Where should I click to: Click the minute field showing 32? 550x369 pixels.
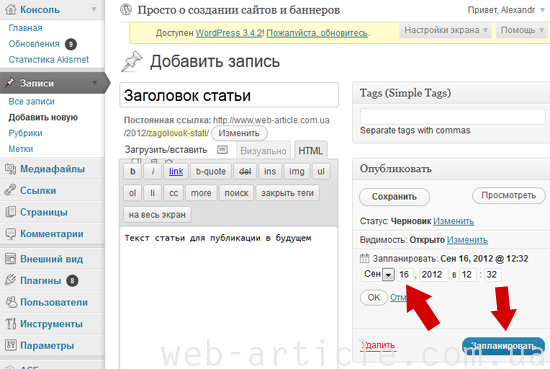point(492,274)
